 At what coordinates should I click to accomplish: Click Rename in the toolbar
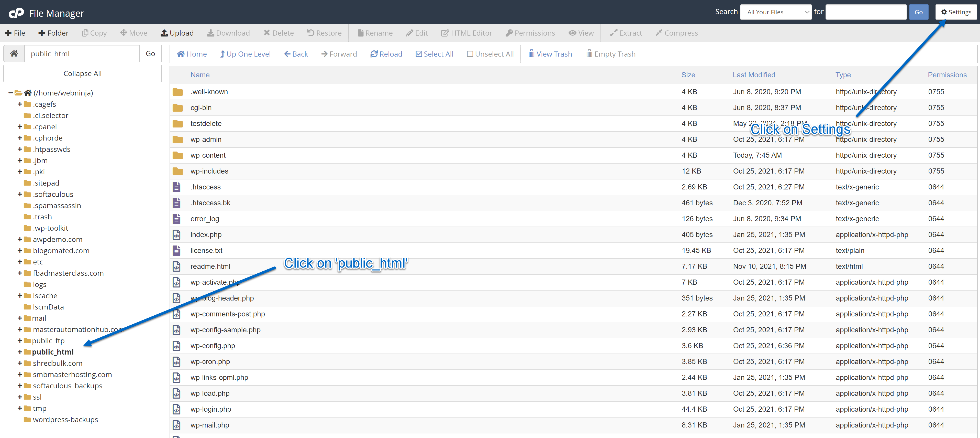point(375,33)
